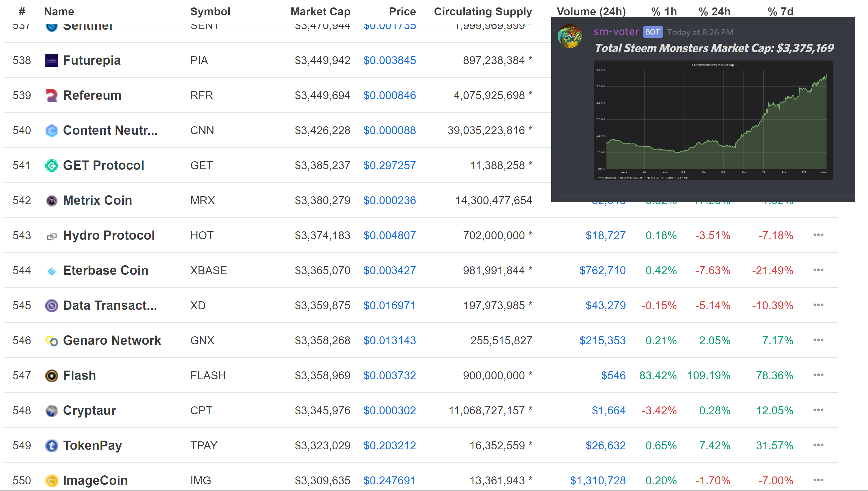
Task: Click the Data Transaction logo
Action: pyautogui.click(x=52, y=306)
